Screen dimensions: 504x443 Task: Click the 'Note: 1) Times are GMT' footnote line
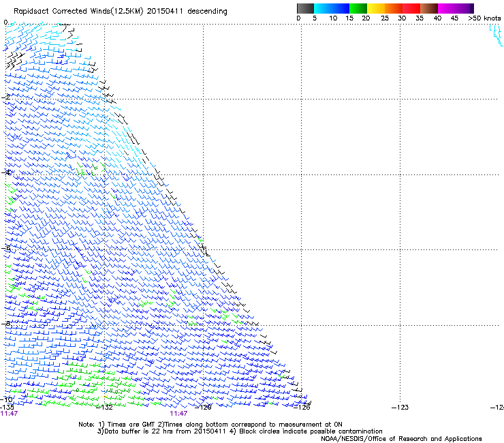tap(210, 425)
